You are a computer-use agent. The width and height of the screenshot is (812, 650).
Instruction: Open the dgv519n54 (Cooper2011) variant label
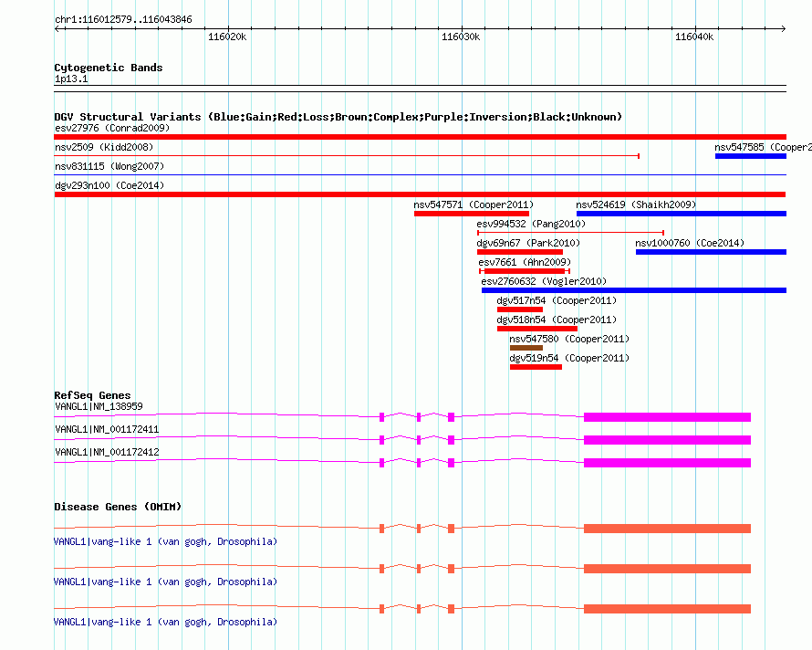[569, 358]
